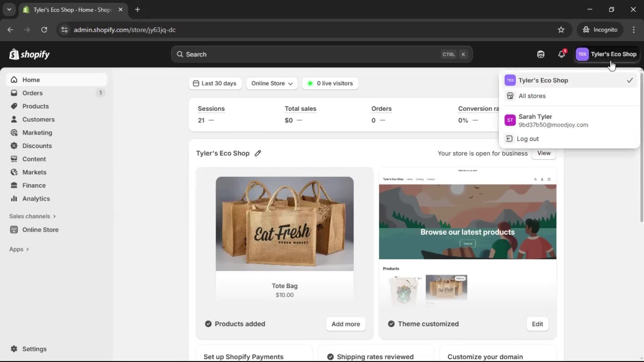The width and height of the screenshot is (644, 362).
Task: Open Set up Shopify Payments card
Action: point(254,354)
